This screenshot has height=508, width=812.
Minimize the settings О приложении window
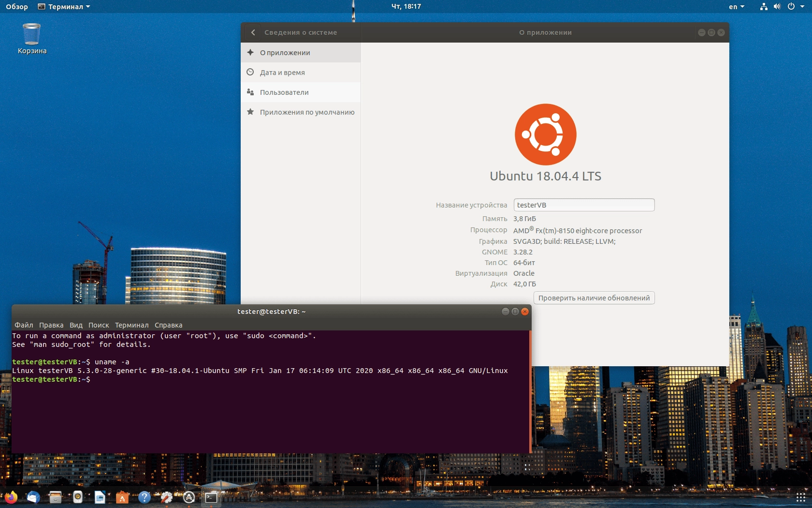702,32
